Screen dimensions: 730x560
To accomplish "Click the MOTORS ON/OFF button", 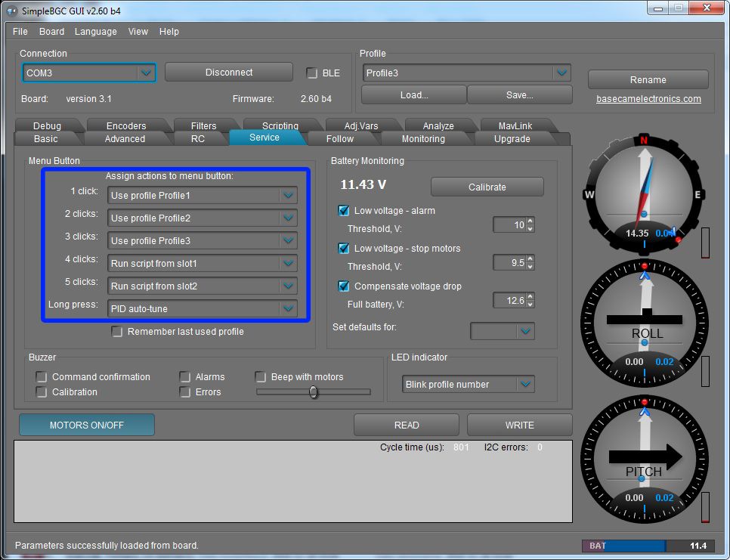I will coord(87,425).
